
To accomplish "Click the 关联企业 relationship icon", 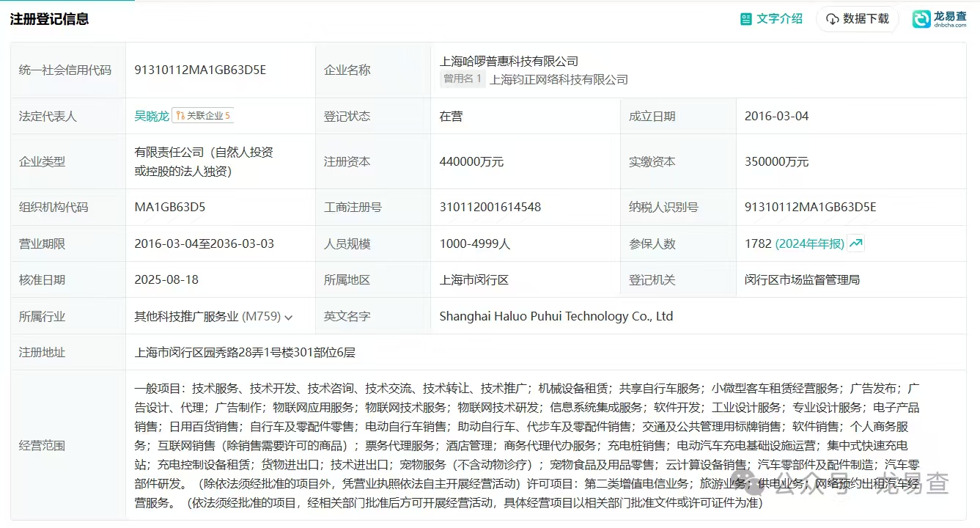I will tap(180, 116).
